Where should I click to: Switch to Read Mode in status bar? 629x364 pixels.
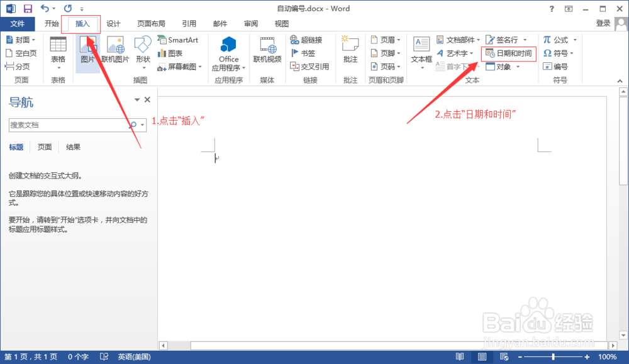(459, 356)
